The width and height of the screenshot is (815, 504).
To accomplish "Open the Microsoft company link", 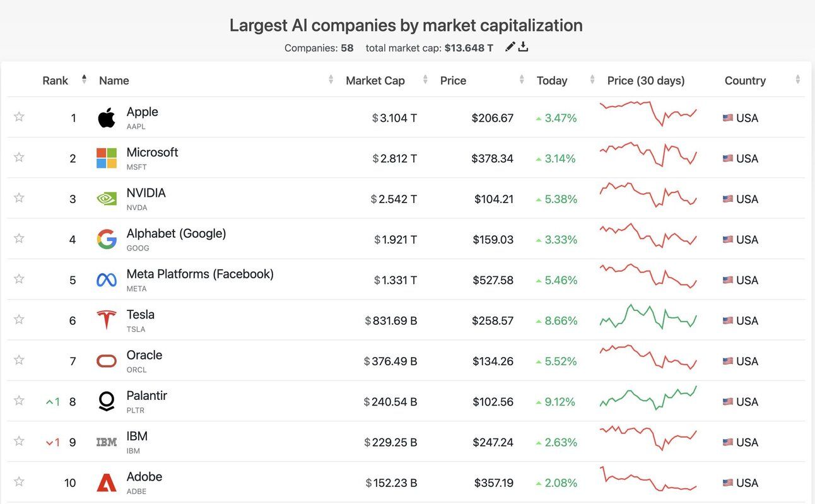I will pos(153,152).
